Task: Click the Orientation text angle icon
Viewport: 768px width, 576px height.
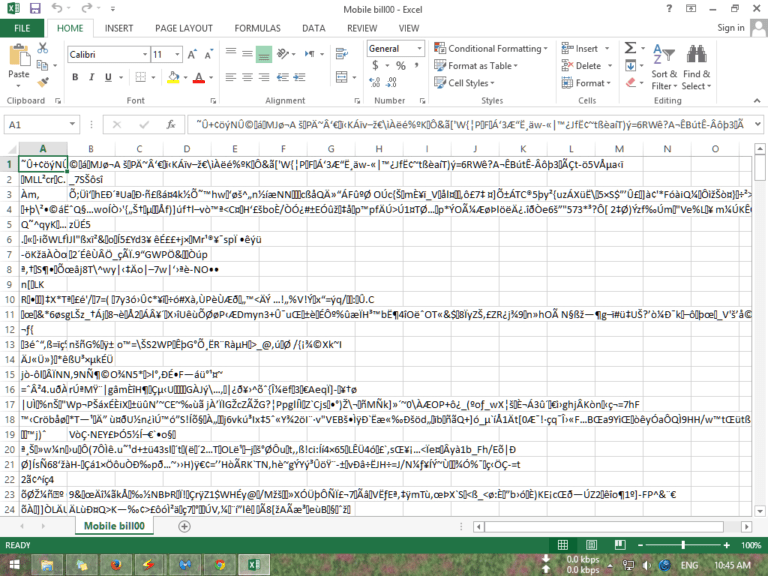Action: pyautogui.click(x=283, y=53)
